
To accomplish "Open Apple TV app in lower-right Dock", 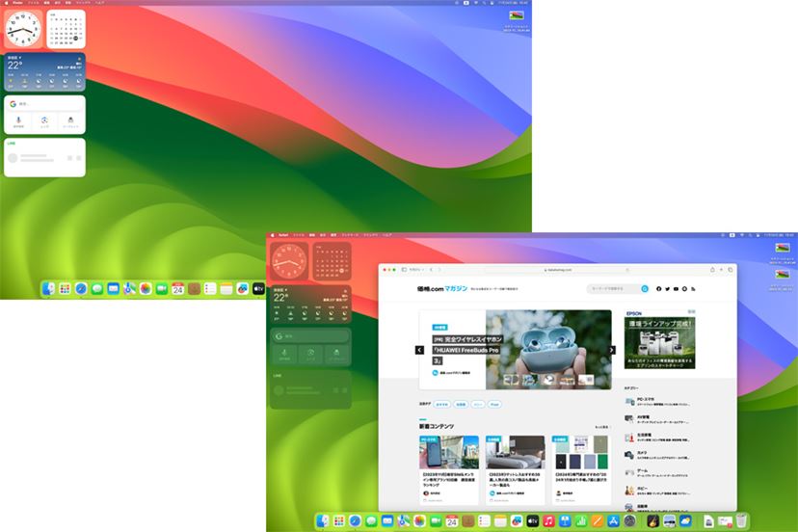I will (x=533, y=520).
